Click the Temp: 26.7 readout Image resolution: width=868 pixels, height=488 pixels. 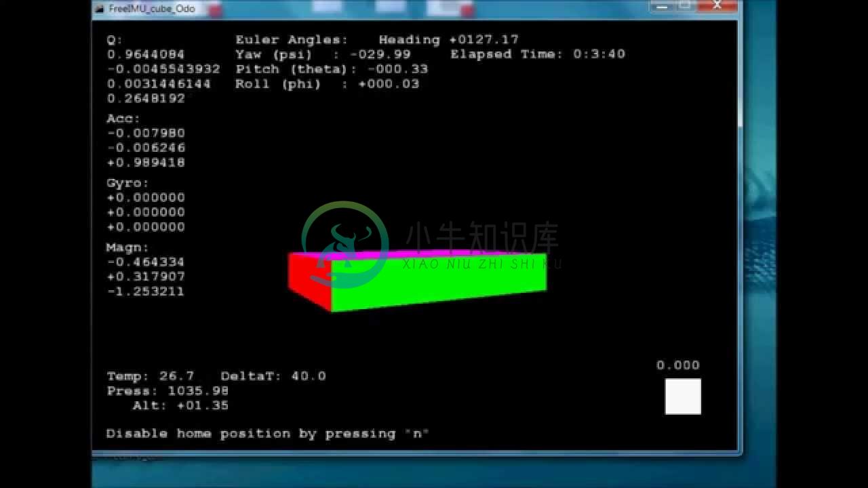click(151, 376)
